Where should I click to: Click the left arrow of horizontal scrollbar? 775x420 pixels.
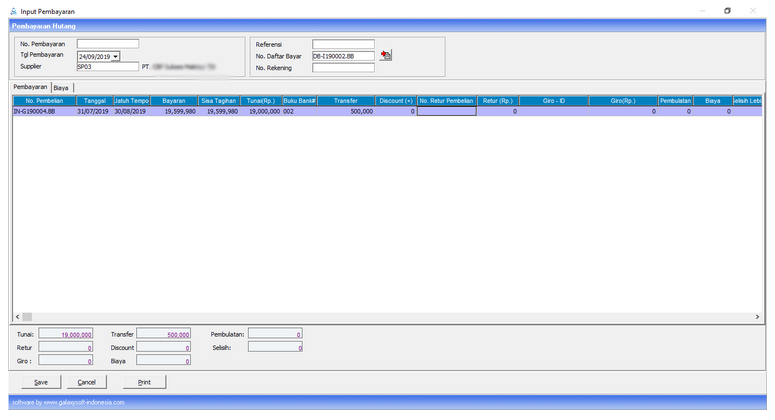coord(16,316)
